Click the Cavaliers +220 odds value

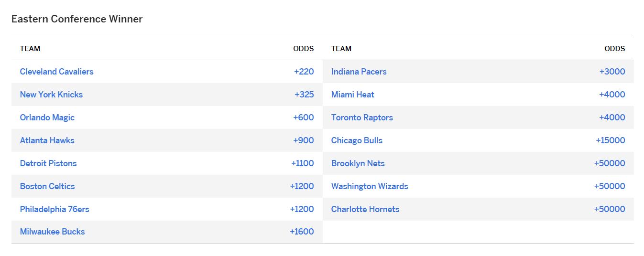coord(304,72)
